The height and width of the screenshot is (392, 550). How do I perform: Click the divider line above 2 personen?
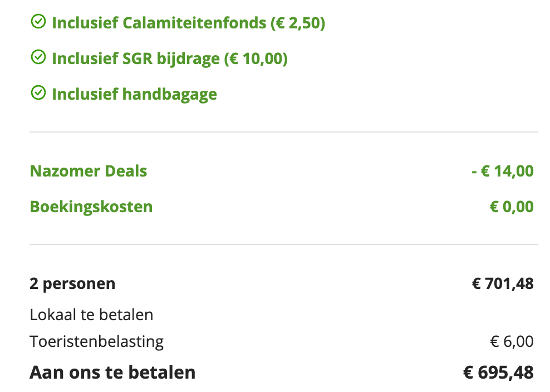284,244
